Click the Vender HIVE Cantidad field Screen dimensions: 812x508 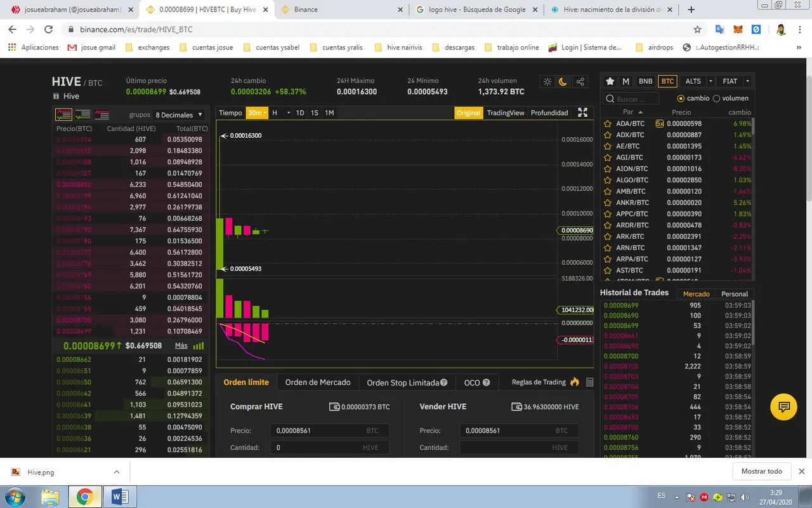tap(519, 448)
